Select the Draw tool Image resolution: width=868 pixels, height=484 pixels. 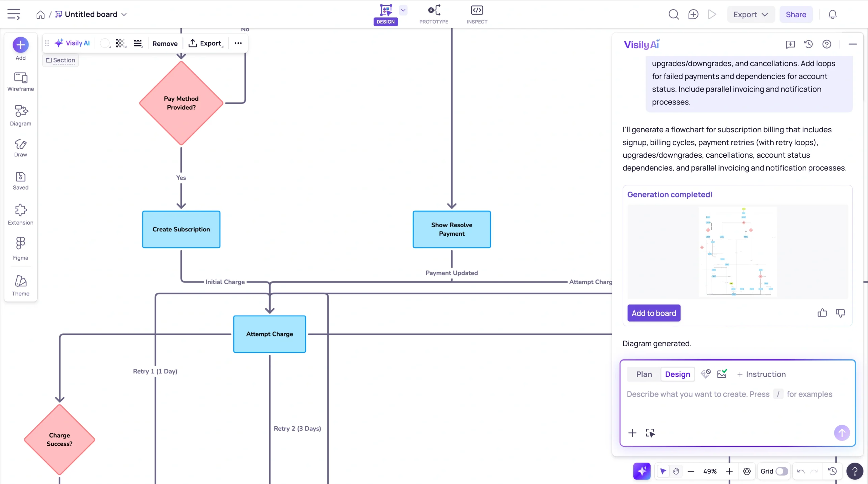pos(20,147)
